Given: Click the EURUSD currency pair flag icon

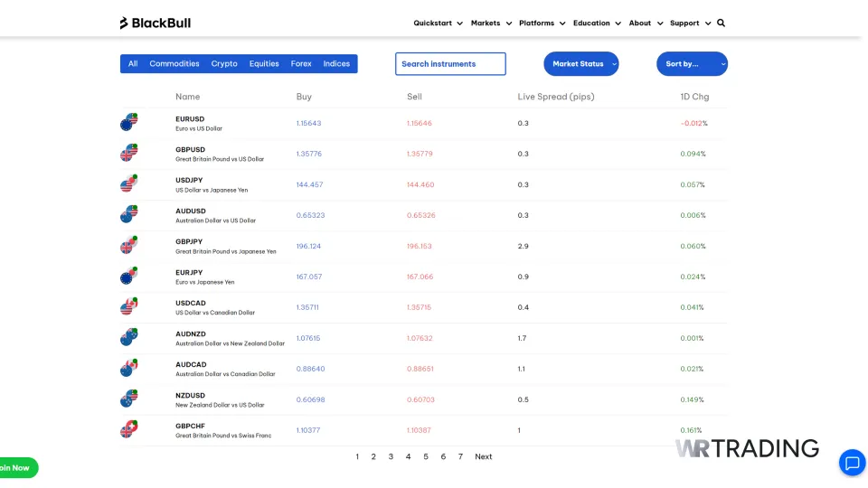Looking at the screenshot, I should point(128,123).
